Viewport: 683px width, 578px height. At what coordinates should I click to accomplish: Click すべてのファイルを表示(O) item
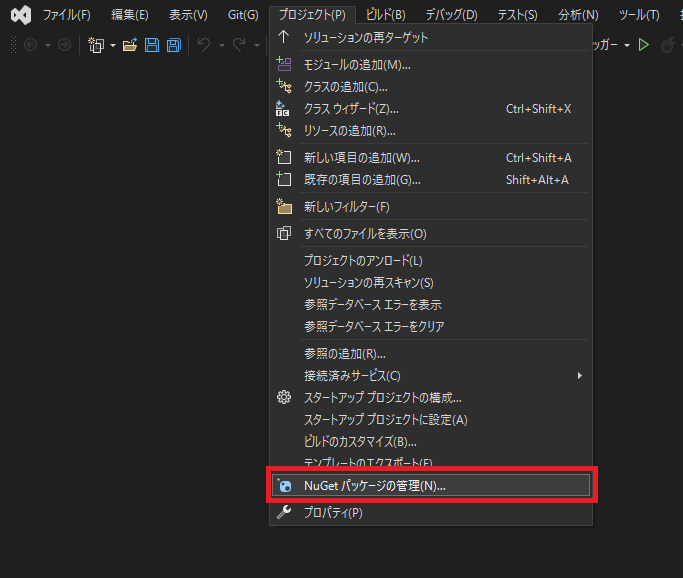click(364, 234)
